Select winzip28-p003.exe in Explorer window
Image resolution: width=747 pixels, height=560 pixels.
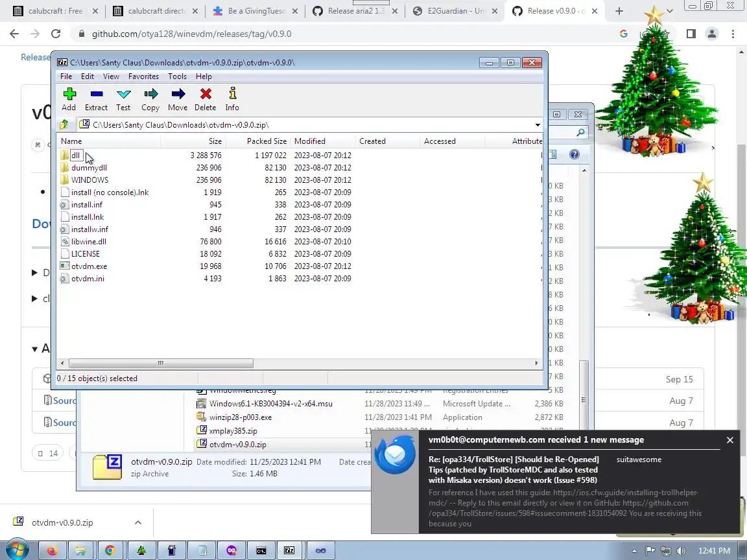click(241, 417)
